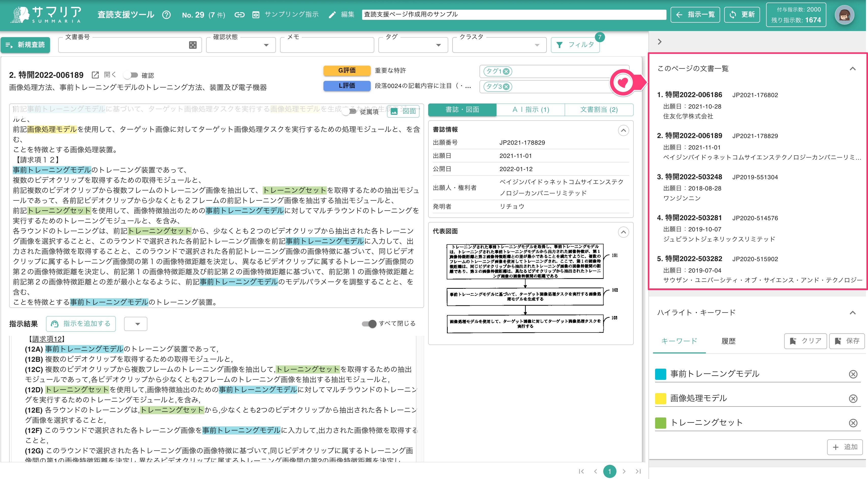
Task: Click the 指示一覧 button
Action: coord(695,15)
